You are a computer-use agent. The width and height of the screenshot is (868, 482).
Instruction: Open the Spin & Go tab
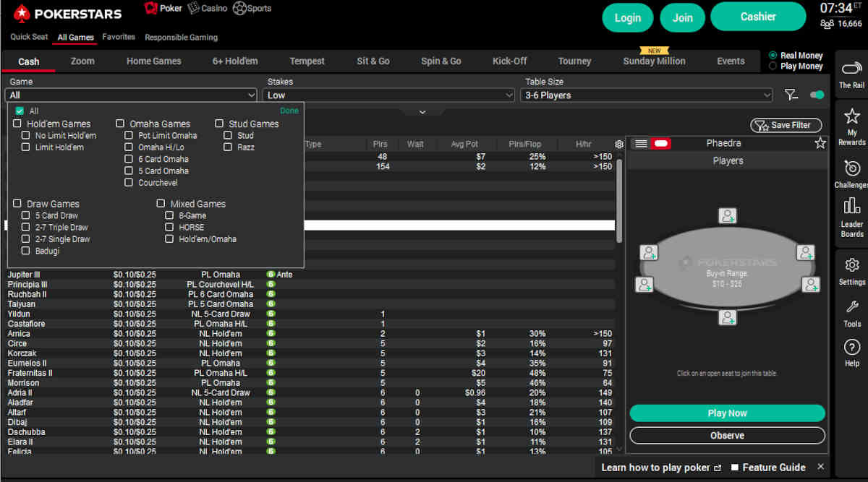(441, 61)
